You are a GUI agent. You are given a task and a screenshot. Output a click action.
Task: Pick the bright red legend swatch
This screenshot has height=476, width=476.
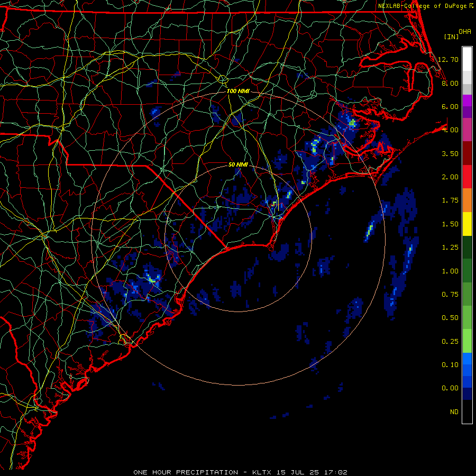click(x=467, y=177)
